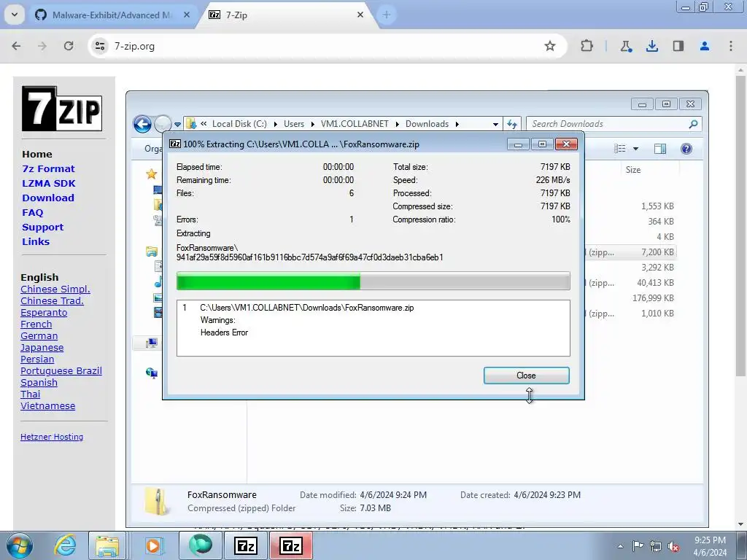Image resolution: width=747 pixels, height=560 pixels.
Task: Click the Close button in extraction dialog
Action: pos(526,376)
